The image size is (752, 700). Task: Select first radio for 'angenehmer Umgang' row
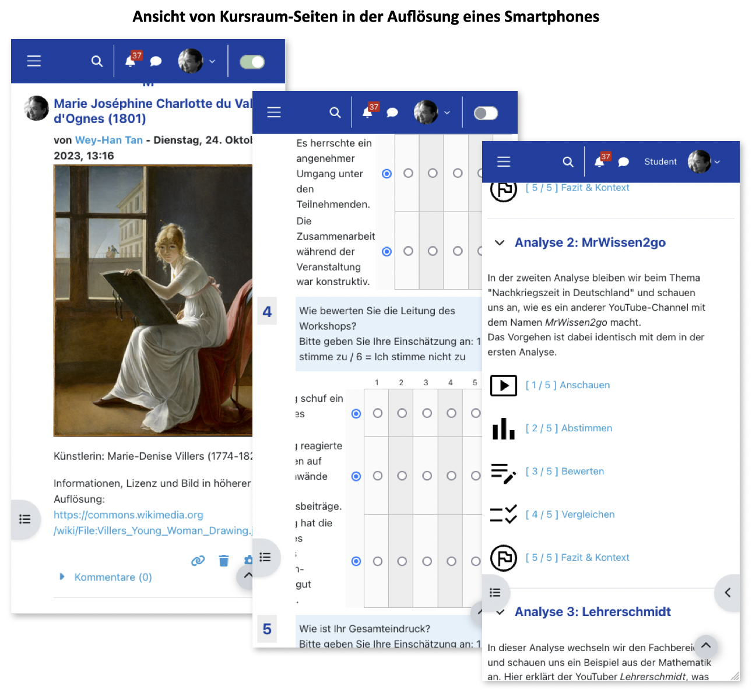click(x=386, y=174)
